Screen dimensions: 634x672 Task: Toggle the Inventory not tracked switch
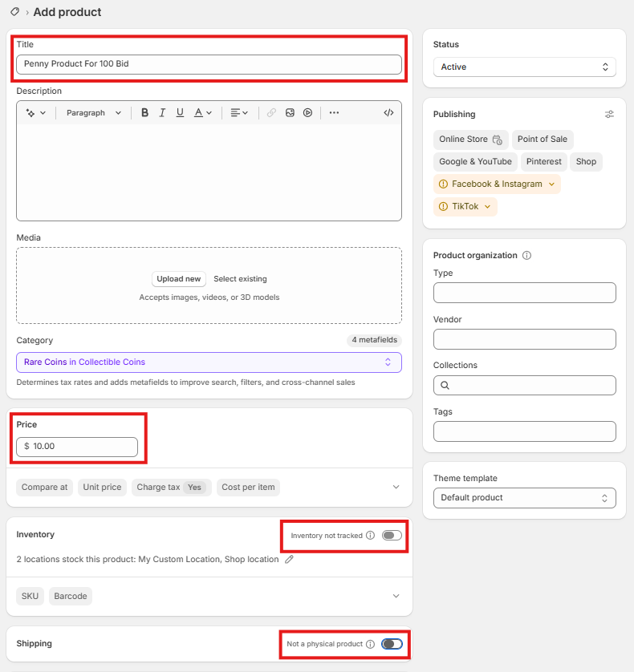[x=392, y=536]
